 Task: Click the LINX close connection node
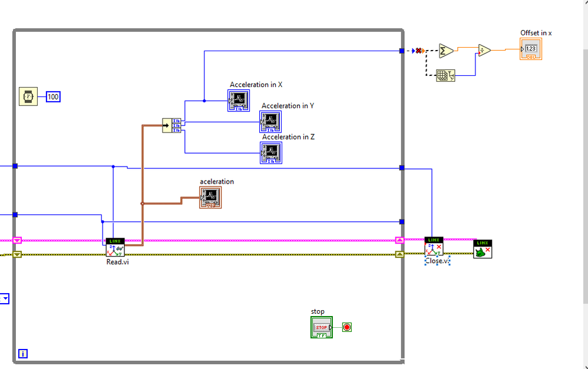(483, 249)
